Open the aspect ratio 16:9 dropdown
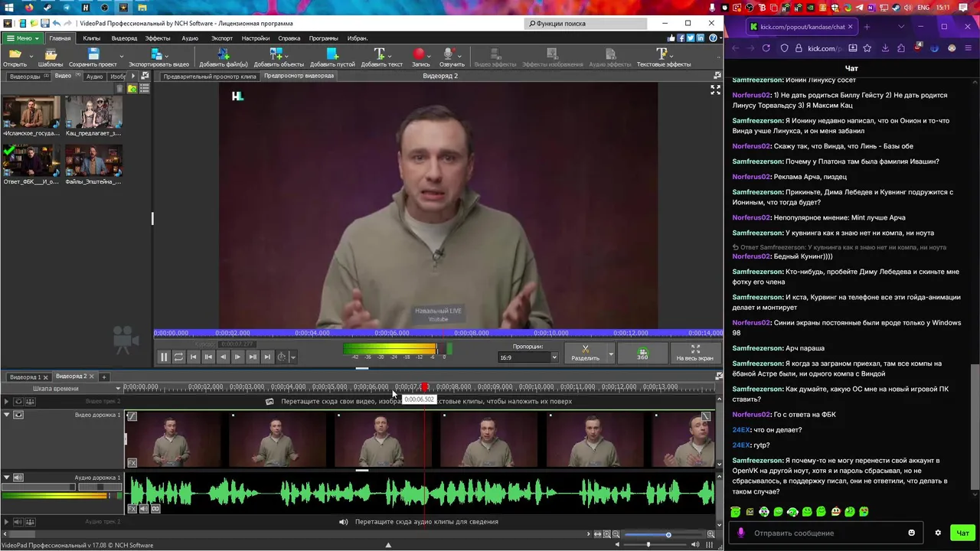Screen dimensions: 980x551 coord(528,357)
